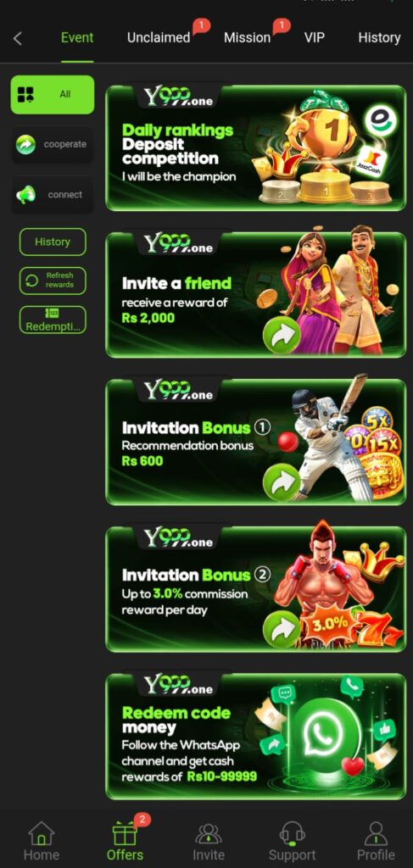Viewport: 413px width, 868px height.
Task: Click green share arrow on Invite a friend banner
Action: coord(282,336)
